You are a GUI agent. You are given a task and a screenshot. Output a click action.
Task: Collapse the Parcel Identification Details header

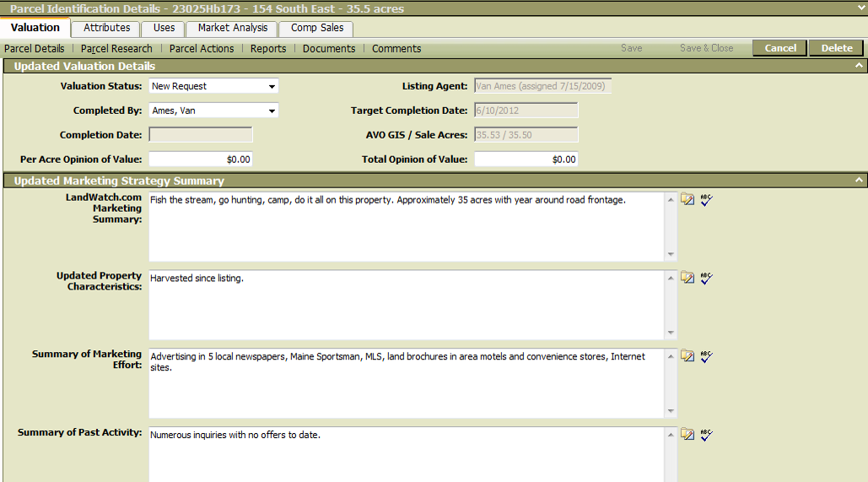point(859,8)
